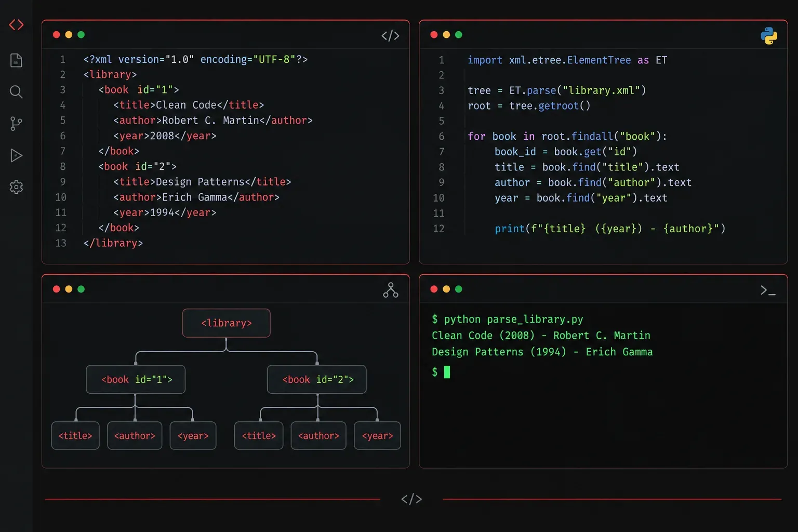Click the Design Patterns (1994) terminal output line
Image resolution: width=798 pixels, height=532 pixels.
point(542,352)
